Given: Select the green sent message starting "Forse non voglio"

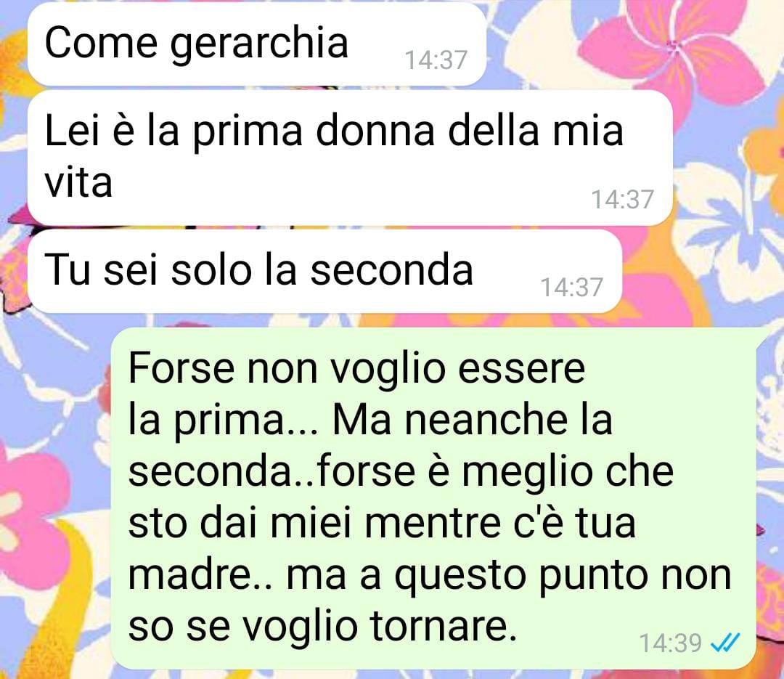Looking at the screenshot, I should [433, 498].
